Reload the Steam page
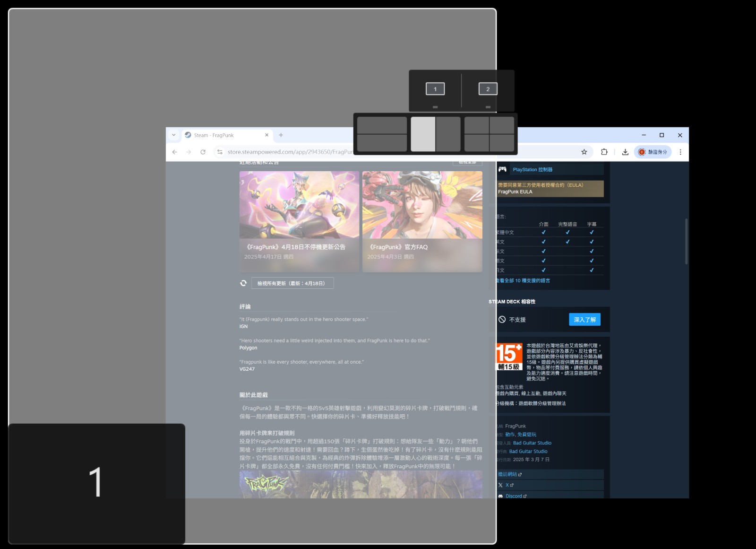756x549 pixels. 203,152
